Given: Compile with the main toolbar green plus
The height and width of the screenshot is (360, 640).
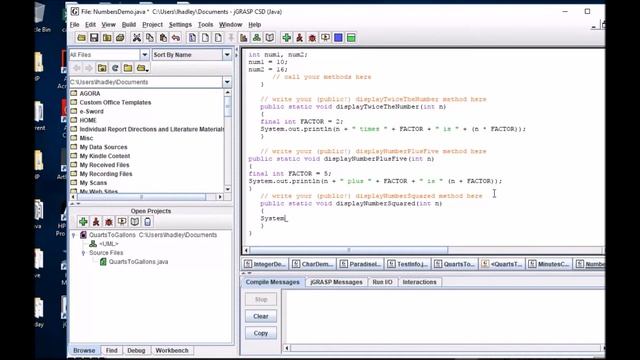Looking at the screenshot, I should 287,38.
